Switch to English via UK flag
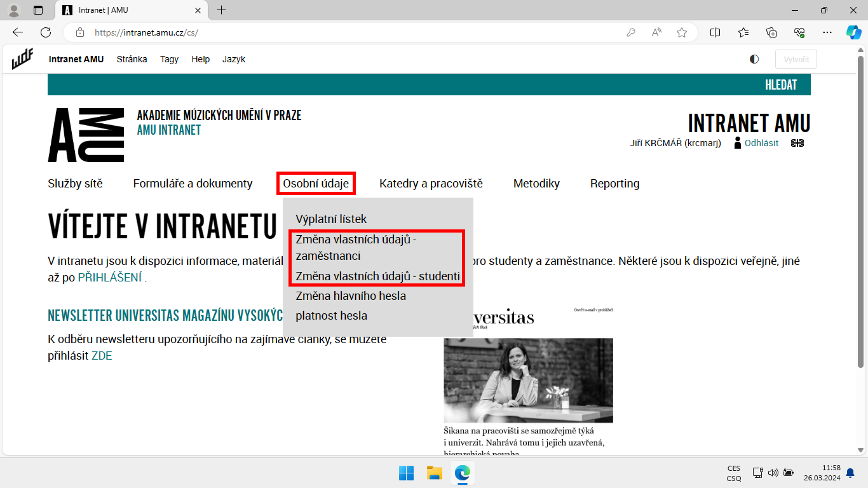Screen dimensions: 868x488 point(797,143)
